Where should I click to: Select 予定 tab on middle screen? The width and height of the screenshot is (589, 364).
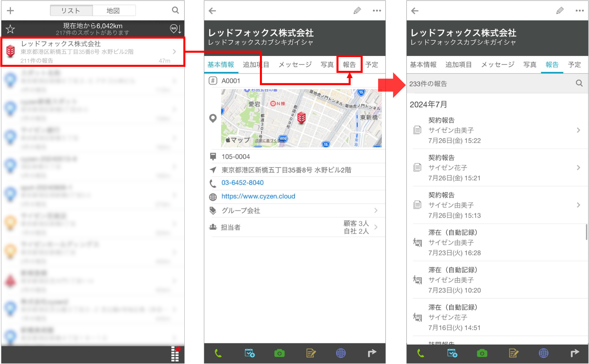click(x=372, y=64)
